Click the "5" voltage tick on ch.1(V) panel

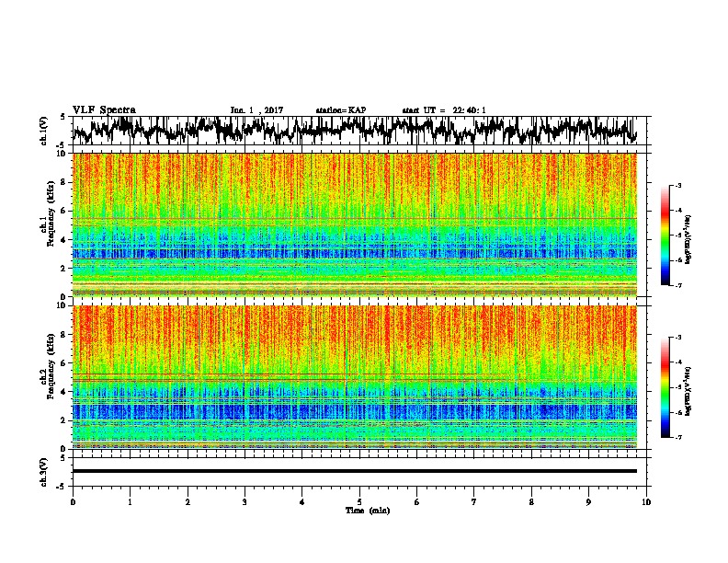click(63, 117)
